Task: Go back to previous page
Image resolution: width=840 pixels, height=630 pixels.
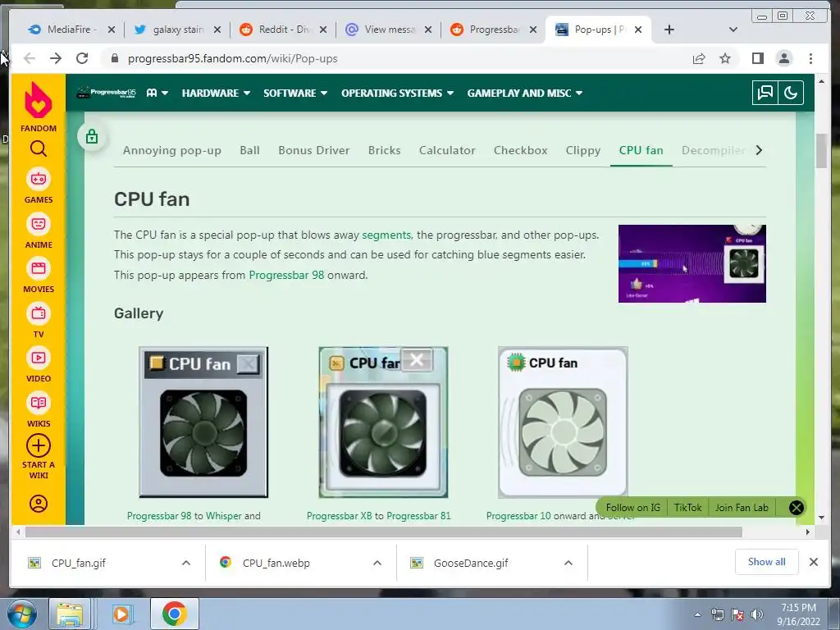Action: pos(29,58)
